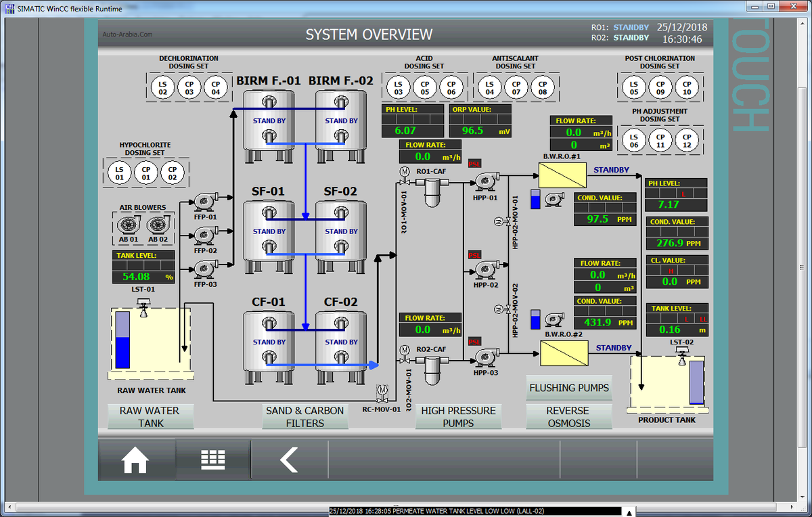
Task: Click raw water tank level bar
Action: pyautogui.click(x=122, y=340)
